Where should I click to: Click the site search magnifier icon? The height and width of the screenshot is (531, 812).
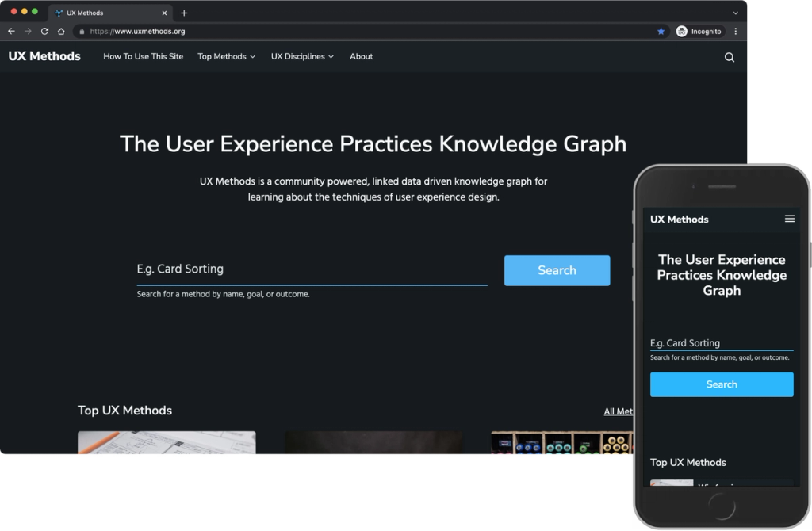730,57
